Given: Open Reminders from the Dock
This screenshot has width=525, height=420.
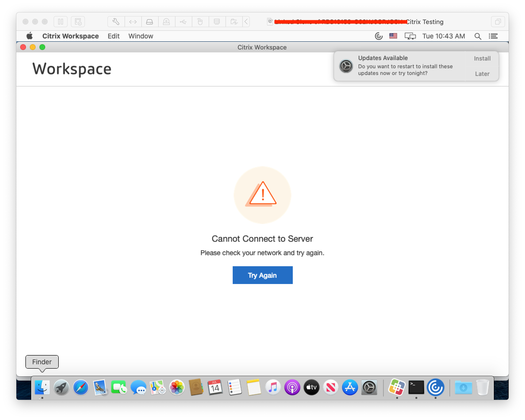Looking at the screenshot, I should coord(235,387).
